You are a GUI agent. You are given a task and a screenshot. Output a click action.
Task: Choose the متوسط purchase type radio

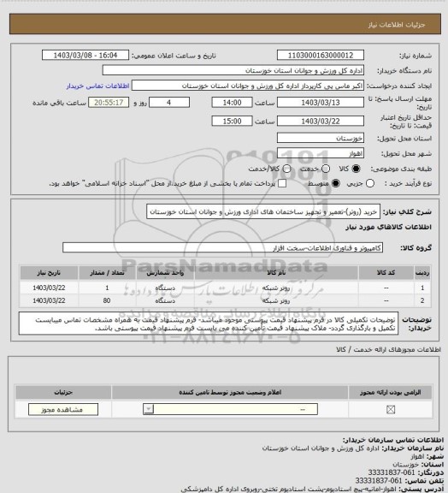pyautogui.click(x=335, y=184)
